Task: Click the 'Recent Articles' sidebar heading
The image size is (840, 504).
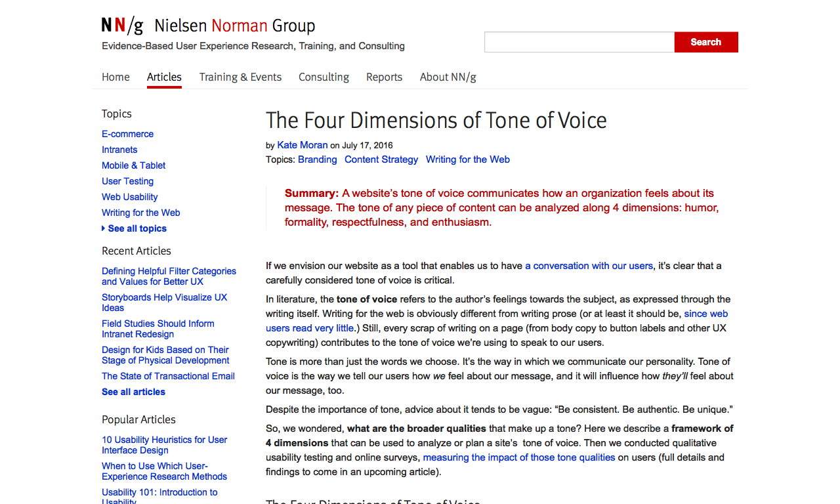Action: (x=136, y=251)
